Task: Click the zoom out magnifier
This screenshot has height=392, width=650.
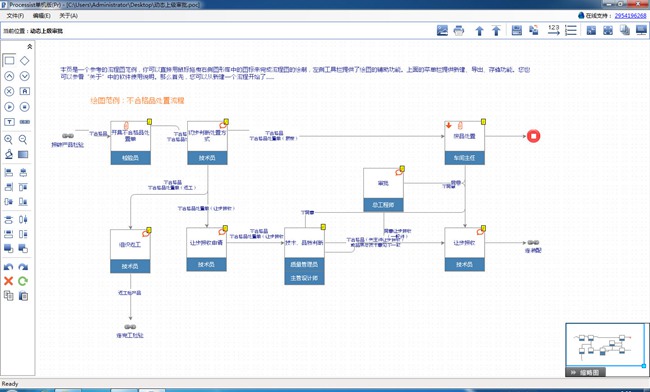Action: click(x=23, y=140)
